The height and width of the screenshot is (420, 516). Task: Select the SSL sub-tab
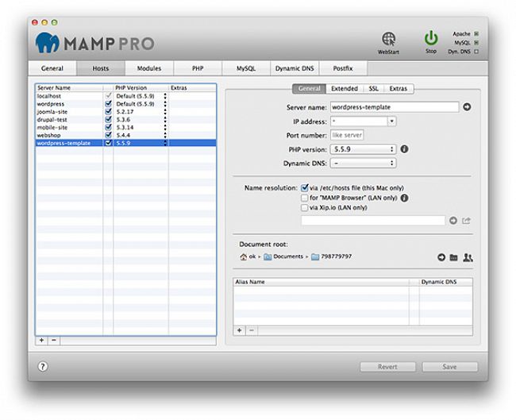click(374, 89)
